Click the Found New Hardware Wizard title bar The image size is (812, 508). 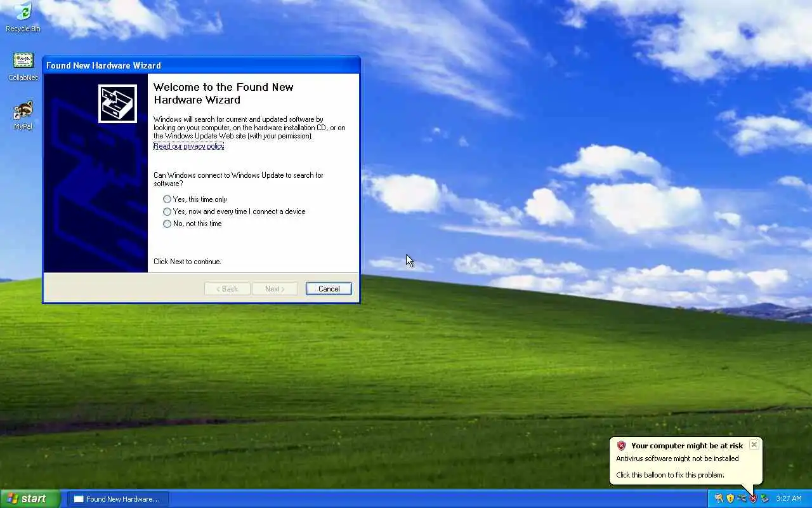[x=201, y=65]
